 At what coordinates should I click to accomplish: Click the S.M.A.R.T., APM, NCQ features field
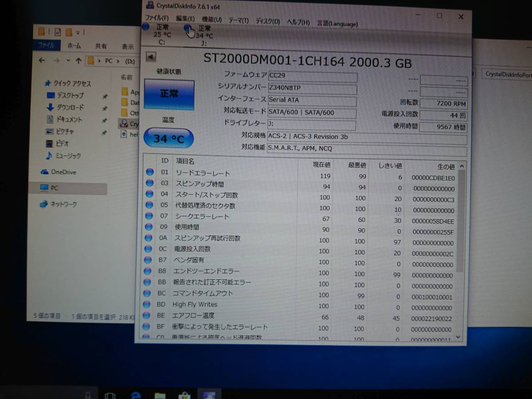click(x=367, y=150)
